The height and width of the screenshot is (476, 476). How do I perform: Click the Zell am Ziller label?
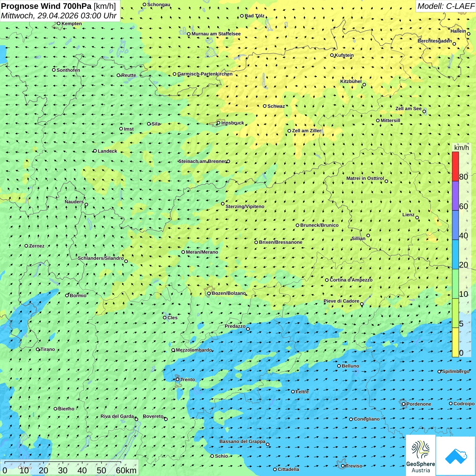click(306, 131)
